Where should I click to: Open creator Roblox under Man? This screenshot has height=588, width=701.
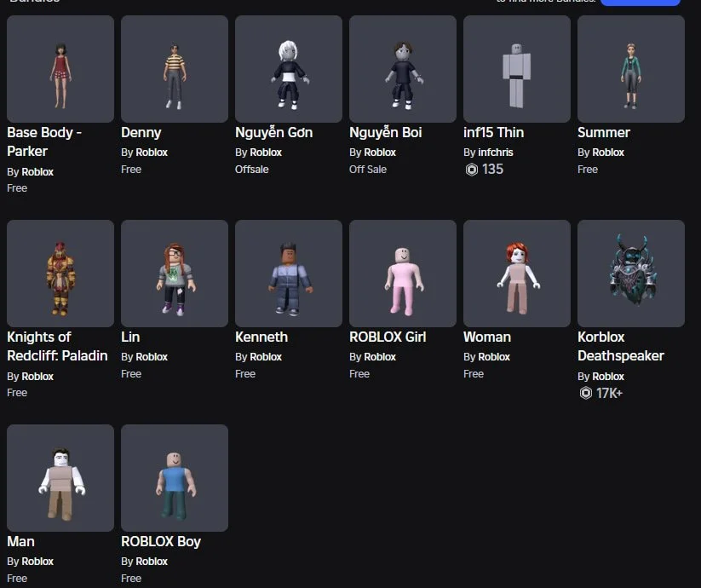point(37,562)
